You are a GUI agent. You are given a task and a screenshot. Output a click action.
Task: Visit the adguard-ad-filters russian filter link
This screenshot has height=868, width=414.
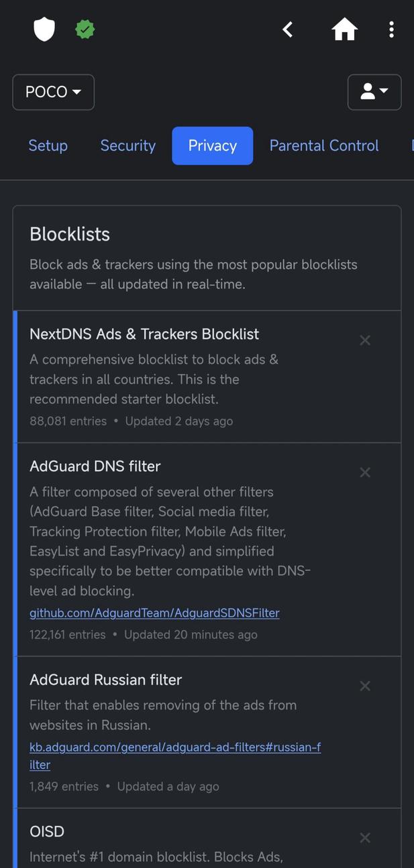tap(174, 747)
